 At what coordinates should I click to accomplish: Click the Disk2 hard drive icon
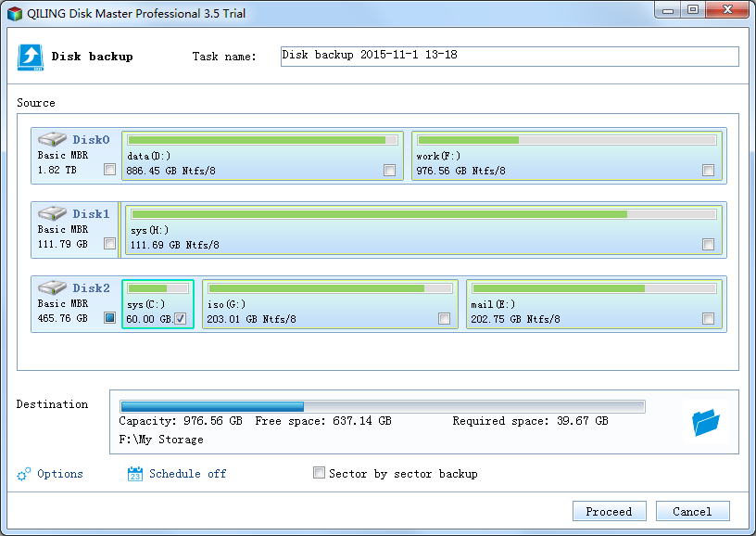(52, 287)
